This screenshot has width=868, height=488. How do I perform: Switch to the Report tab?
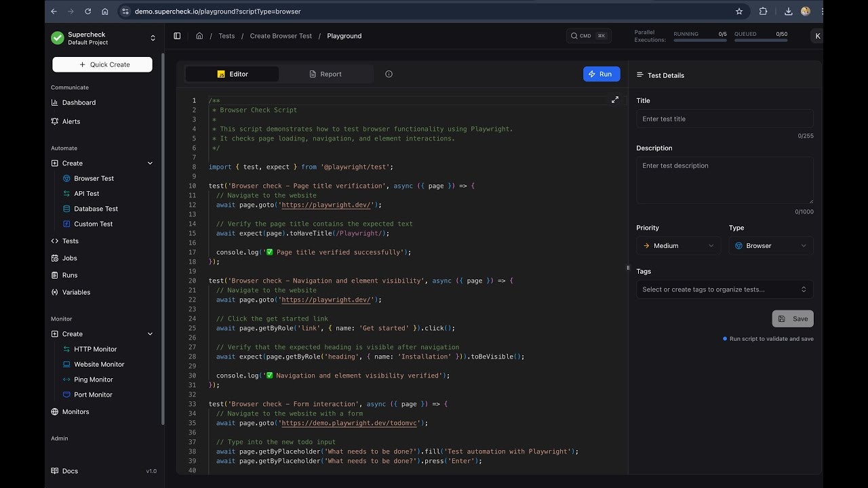click(x=325, y=74)
